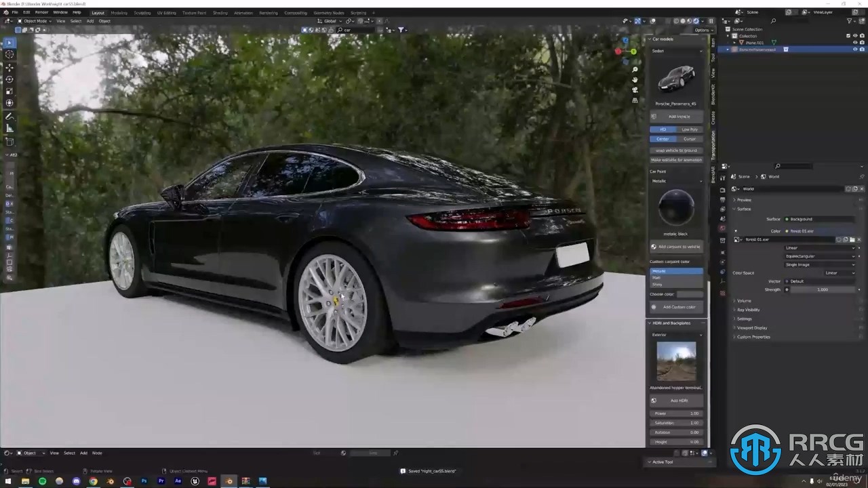Open the Exterior HDRI category dropdown
This screenshot has width=868, height=488.
[677, 335]
